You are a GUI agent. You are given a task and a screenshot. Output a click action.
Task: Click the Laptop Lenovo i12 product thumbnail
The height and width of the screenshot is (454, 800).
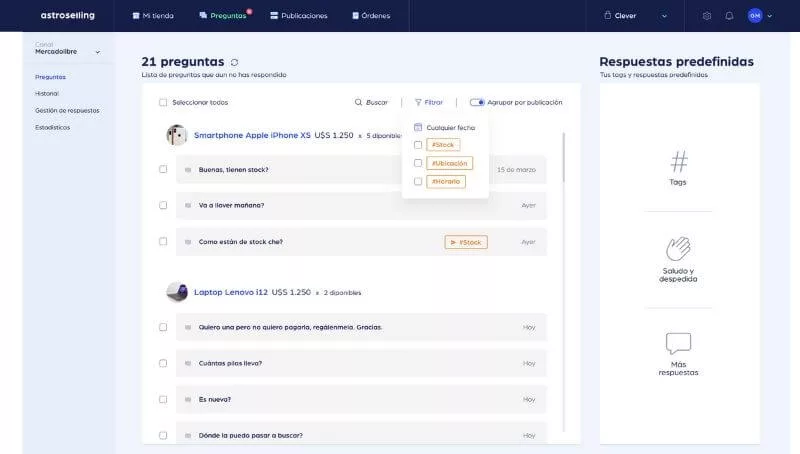pos(177,292)
